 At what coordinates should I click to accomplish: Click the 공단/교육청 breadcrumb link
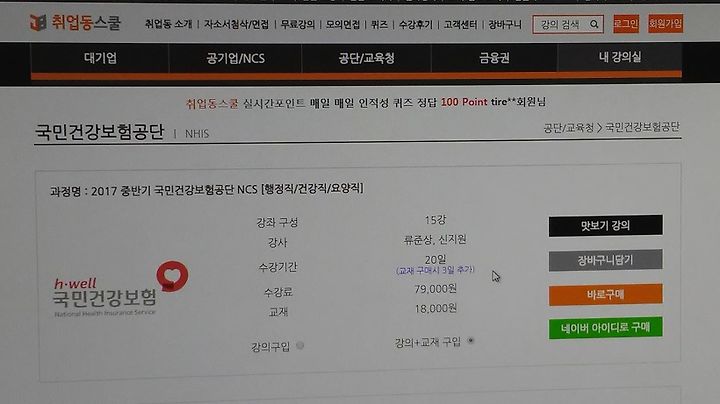(568, 128)
